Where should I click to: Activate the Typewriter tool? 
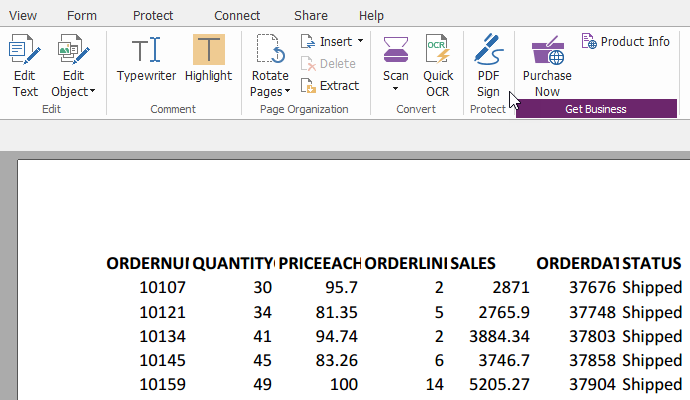[146, 59]
